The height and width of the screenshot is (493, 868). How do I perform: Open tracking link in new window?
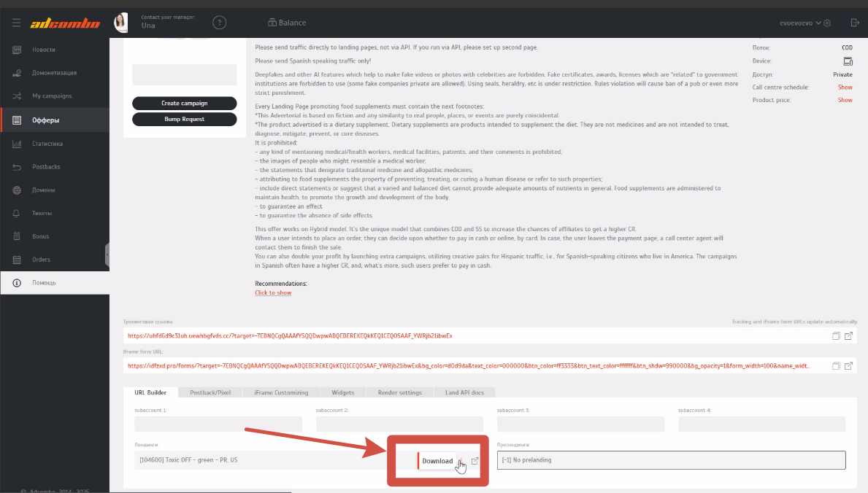pyautogui.click(x=848, y=336)
